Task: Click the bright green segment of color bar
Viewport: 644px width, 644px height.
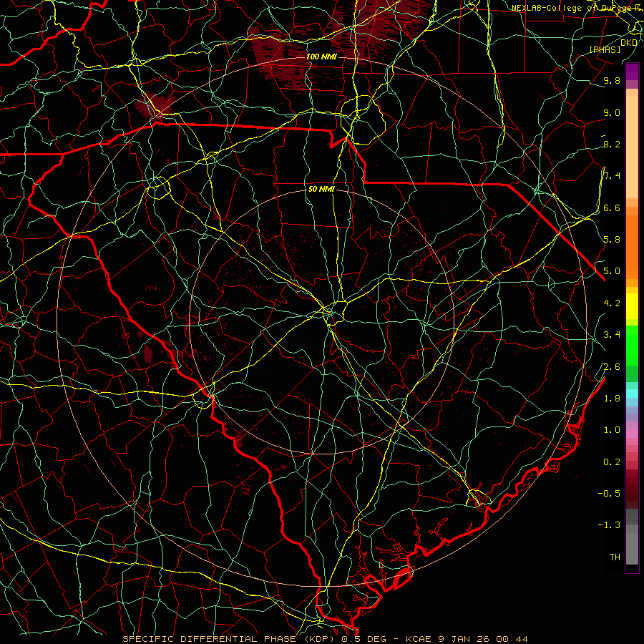Action: pyautogui.click(x=632, y=345)
